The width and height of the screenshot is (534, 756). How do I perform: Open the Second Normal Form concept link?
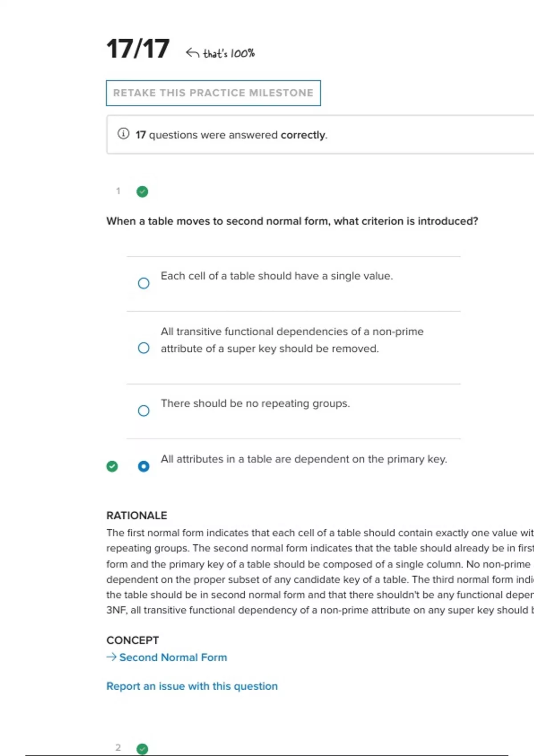173,657
